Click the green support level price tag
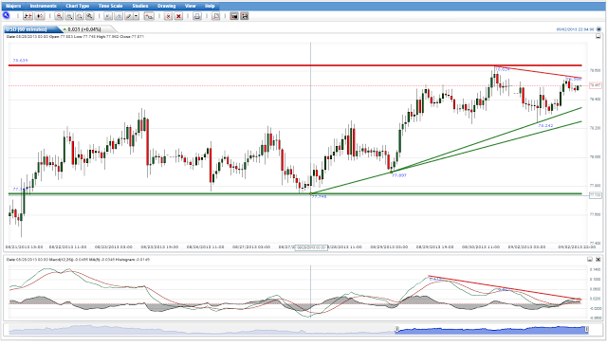 (596, 195)
